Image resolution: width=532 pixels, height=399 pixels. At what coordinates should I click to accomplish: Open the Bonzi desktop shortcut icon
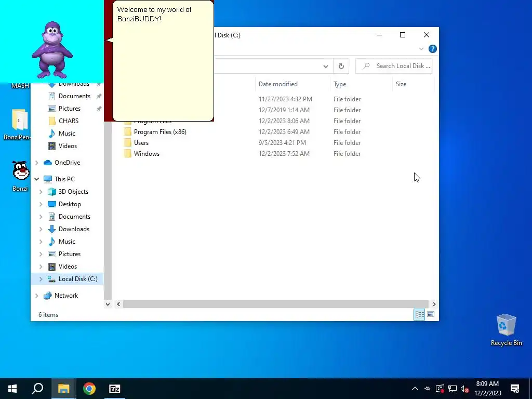point(20,176)
